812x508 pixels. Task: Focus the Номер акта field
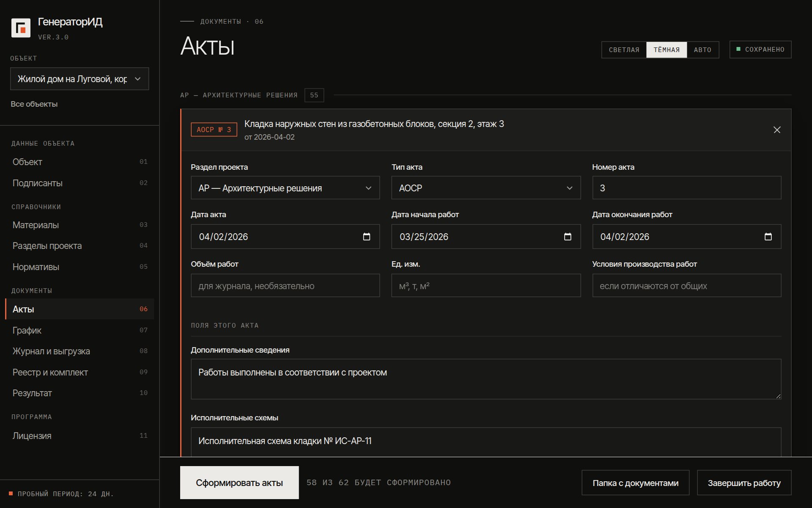686,188
